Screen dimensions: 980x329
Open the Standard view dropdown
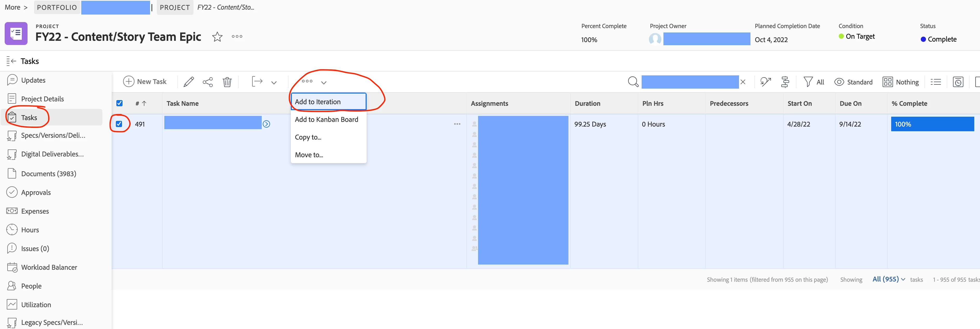point(854,82)
